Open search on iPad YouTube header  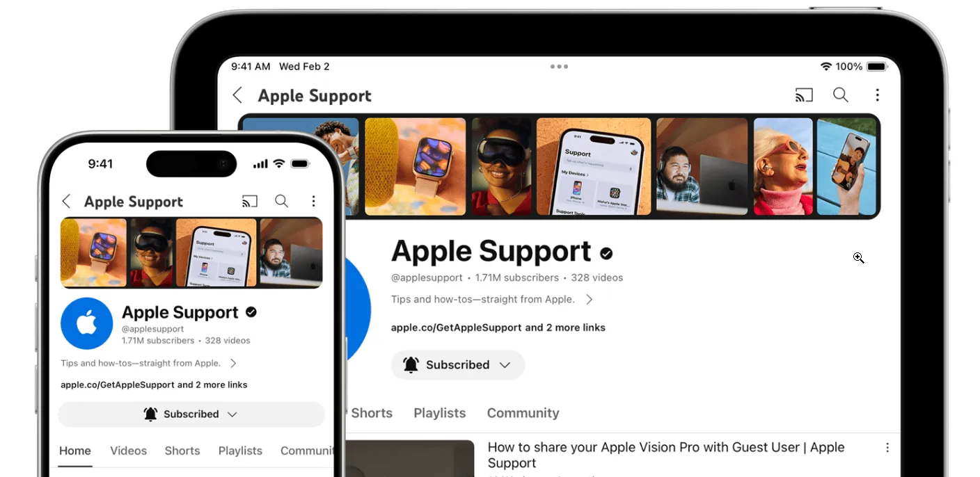[x=841, y=95]
